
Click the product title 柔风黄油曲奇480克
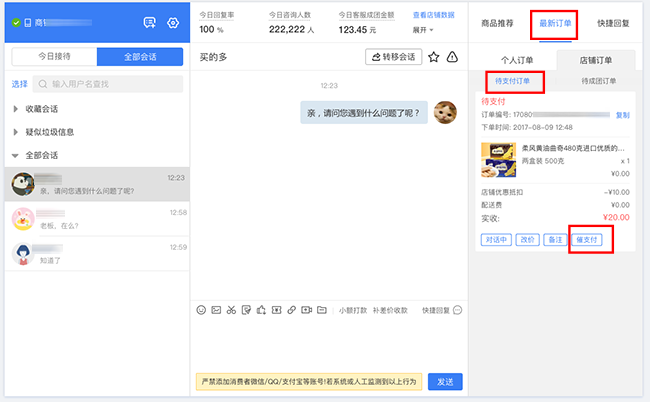pyautogui.click(x=573, y=148)
